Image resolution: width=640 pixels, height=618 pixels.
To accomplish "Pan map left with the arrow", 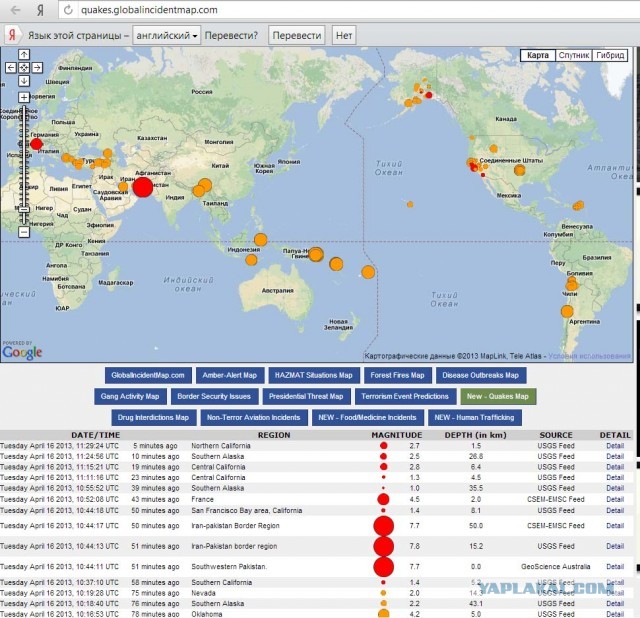I will 11,67.
